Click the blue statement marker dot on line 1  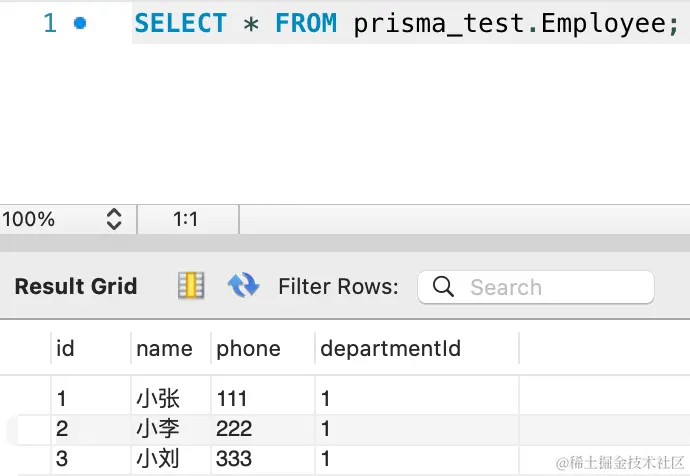click(80, 22)
